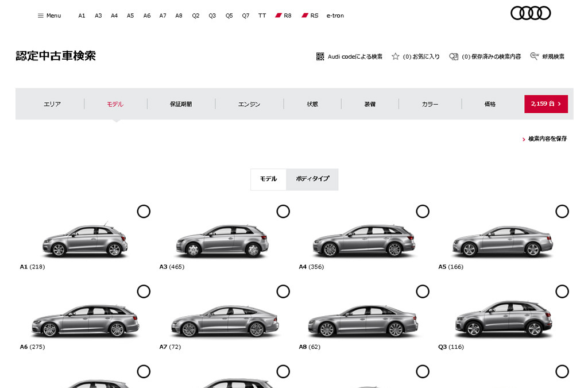Open the 保証期間 filter tab
588x388 pixels.
[x=181, y=104]
